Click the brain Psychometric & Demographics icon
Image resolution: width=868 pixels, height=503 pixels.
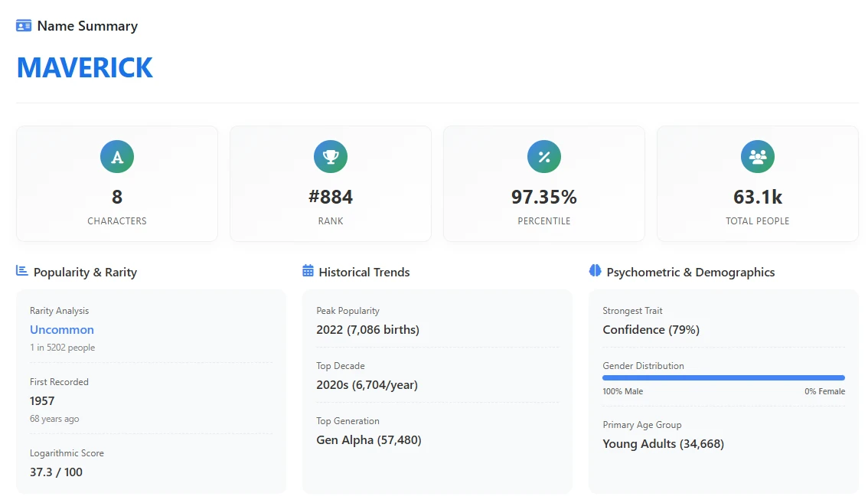point(595,271)
